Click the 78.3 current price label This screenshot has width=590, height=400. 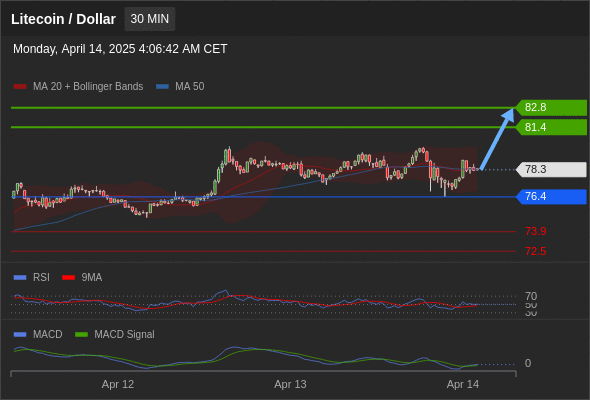[x=551, y=169]
